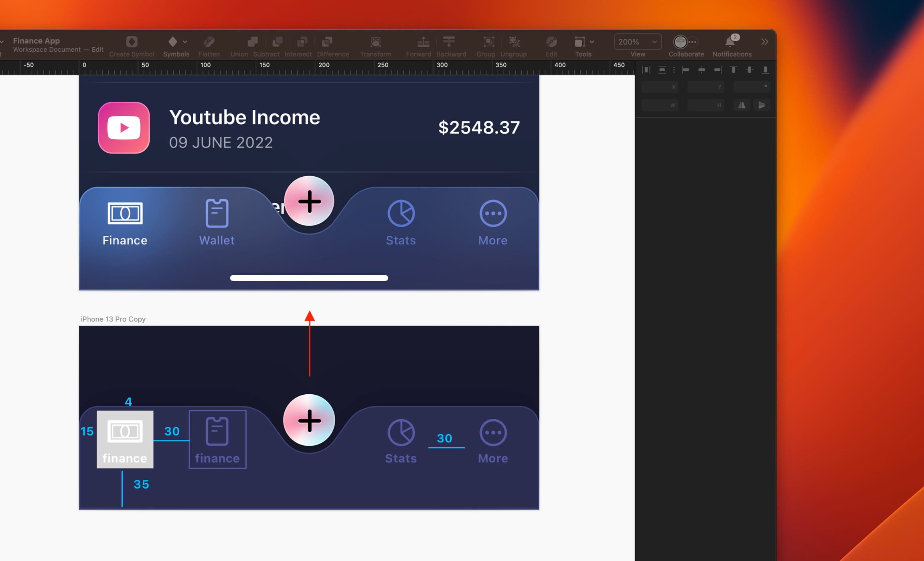
Task: Click the pink plus button in lower artboard
Action: coord(309,420)
